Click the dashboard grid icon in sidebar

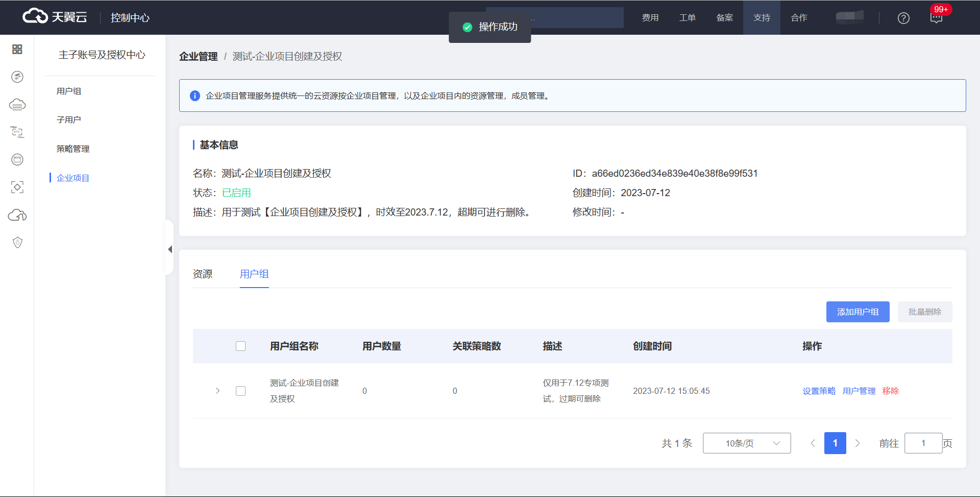tap(17, 49)
